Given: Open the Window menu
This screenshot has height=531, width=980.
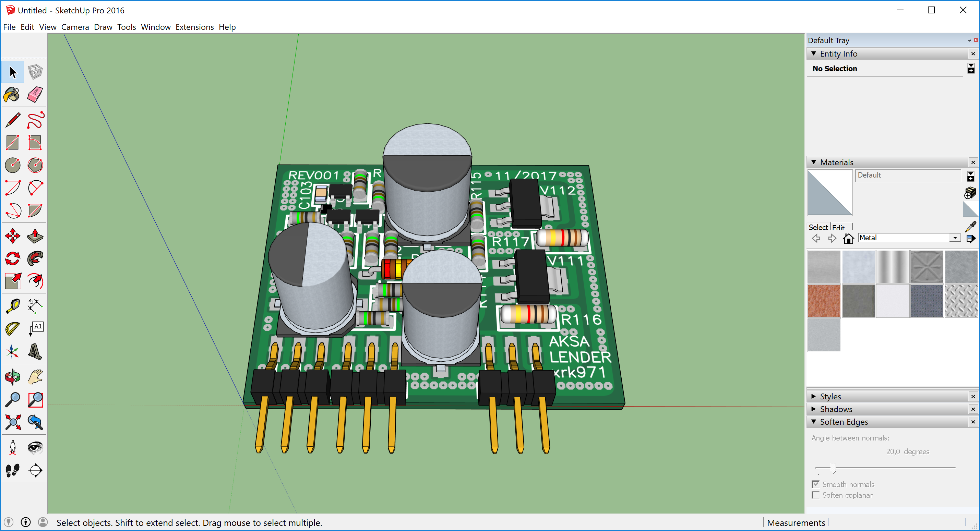Looking at the screenshot, I should (x=156, y=27).
